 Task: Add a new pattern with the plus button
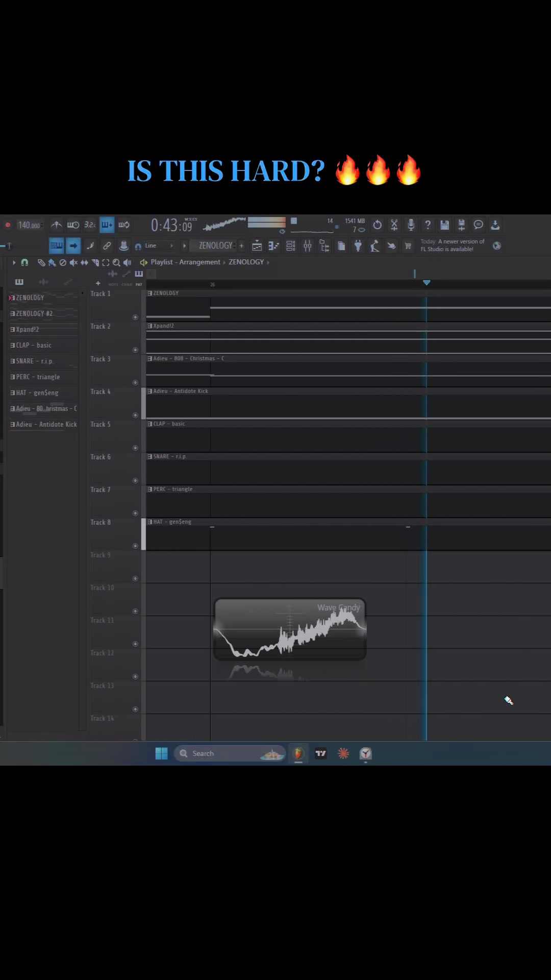tap(241, 246)
